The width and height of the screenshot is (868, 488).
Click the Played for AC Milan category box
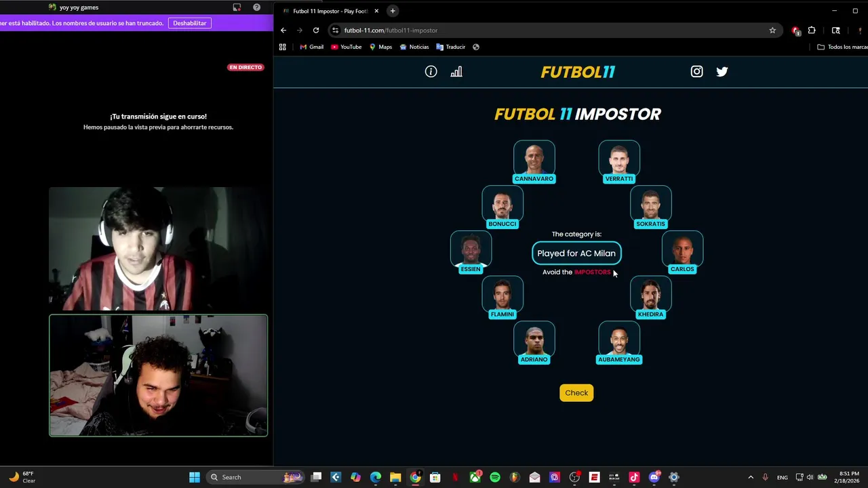pyautogui.click(x=576, y=253)
